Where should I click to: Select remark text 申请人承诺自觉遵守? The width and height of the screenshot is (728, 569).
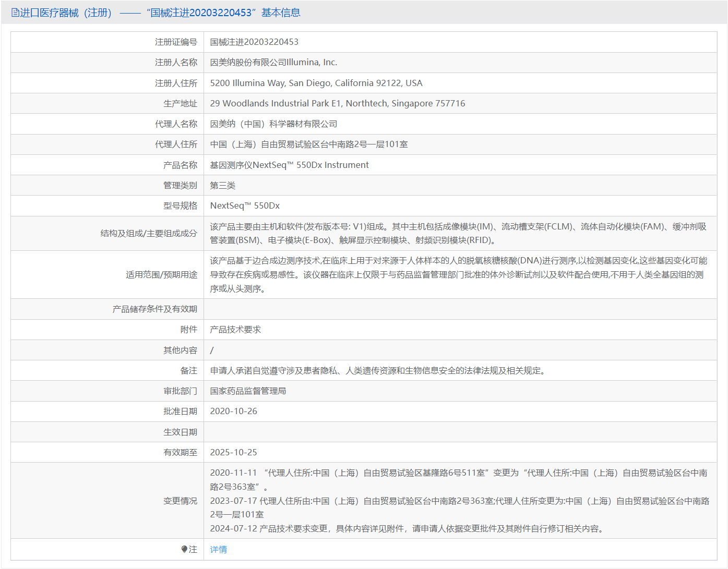[x=378, y=370]
